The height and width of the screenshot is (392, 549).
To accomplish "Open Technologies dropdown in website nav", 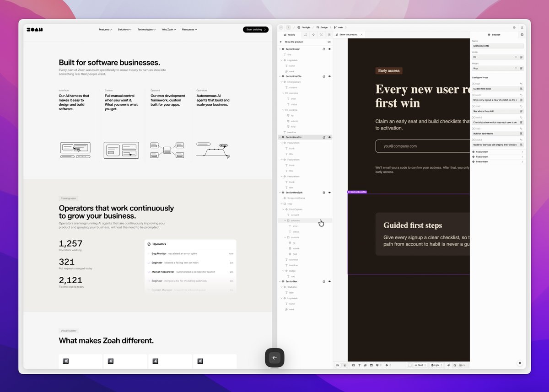I will pos(146,30).
